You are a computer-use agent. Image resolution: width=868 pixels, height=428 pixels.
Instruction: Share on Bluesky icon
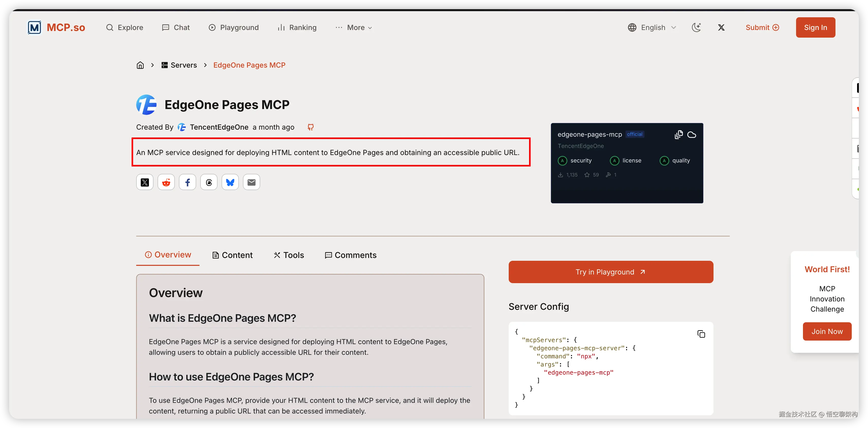click(x=230, y=182)
